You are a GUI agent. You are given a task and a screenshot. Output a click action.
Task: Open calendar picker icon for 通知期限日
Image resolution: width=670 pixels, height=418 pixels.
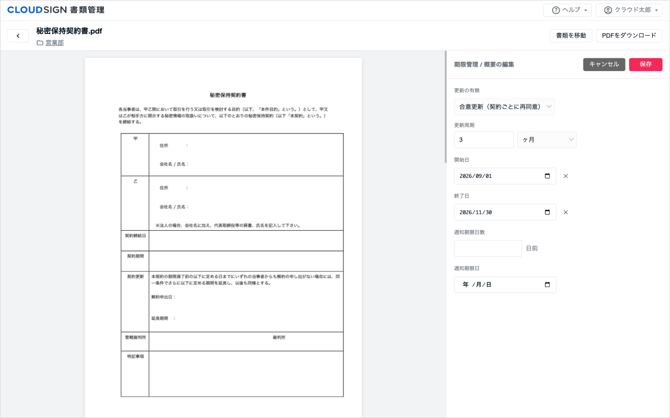pos(547,285)
